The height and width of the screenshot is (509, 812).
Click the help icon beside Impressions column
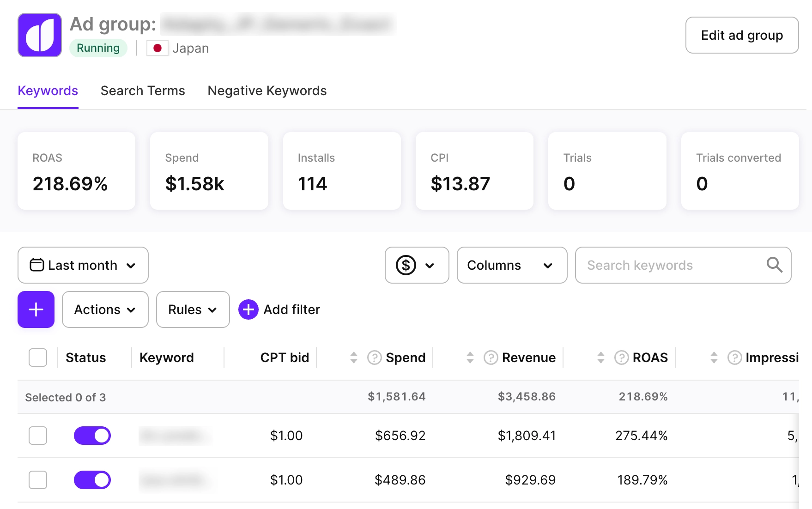click(x=734, y=358)
